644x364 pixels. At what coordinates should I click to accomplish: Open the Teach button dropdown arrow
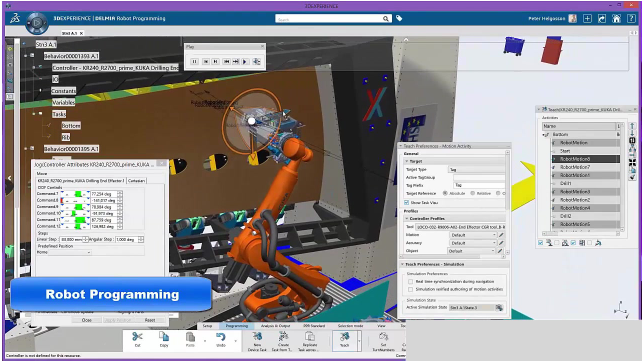click(359, 341)
